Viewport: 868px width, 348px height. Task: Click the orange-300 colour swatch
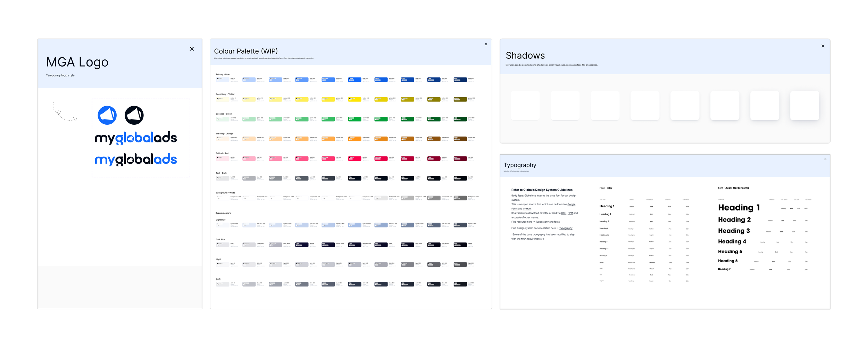(x=302, y=139)
